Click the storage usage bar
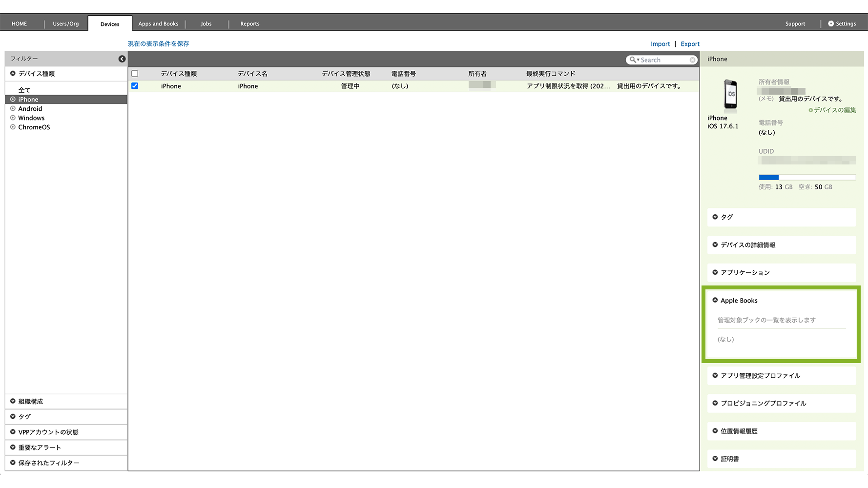The width and height of the screenshot is (868, 488). click(807, 177)
